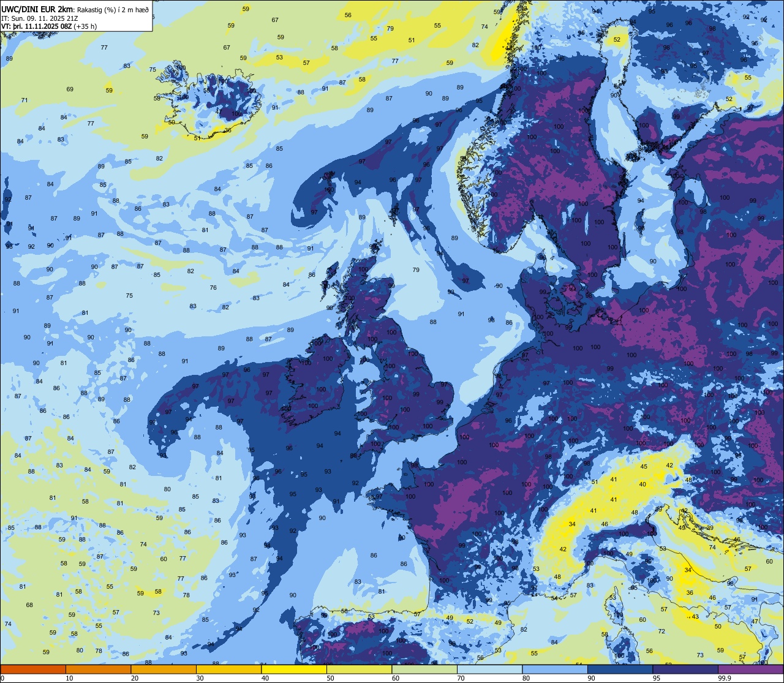Click the 'VT: þri. 11.11.2025 08Z' line

[x=36, y=26]
